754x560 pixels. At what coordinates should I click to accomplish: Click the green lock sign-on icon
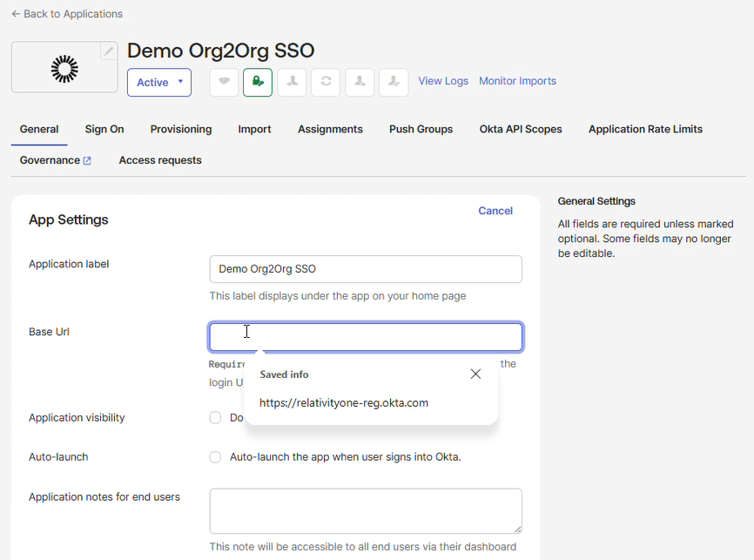258,82
